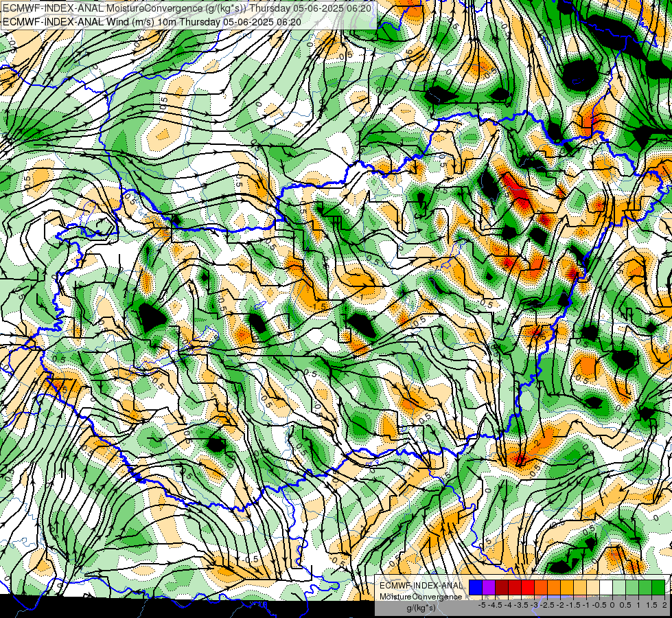Select the white legend swatch between -0.5 and 0
The height and width of the screenshot is (618, 672).
606,587
